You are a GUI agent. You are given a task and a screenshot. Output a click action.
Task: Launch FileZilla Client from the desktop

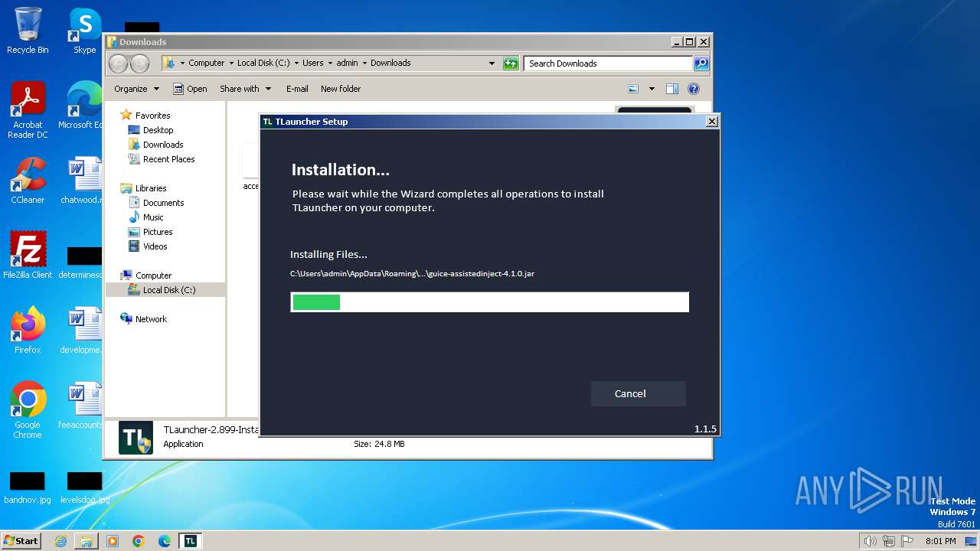[x=28, y=255]
